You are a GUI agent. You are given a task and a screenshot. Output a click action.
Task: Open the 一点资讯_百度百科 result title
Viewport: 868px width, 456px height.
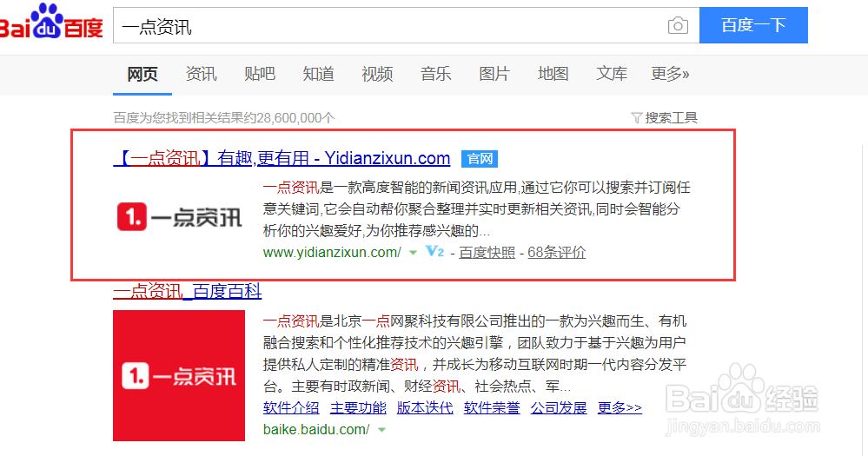187,292
